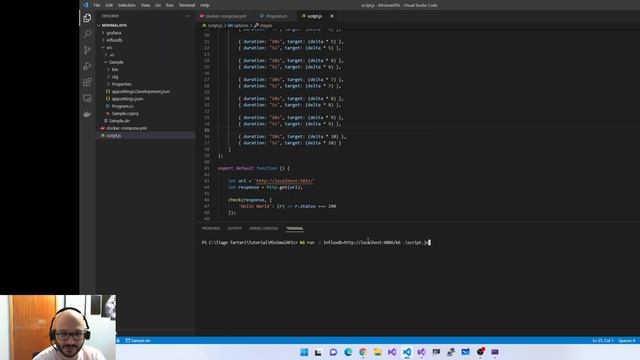Click the export default function line
640x360 pixels.
[254, 168]
